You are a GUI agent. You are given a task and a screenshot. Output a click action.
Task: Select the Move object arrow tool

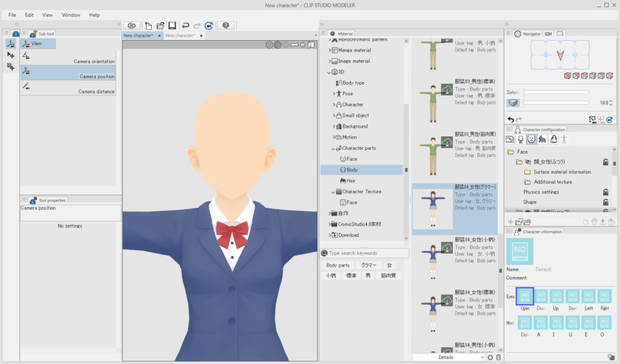11,55
